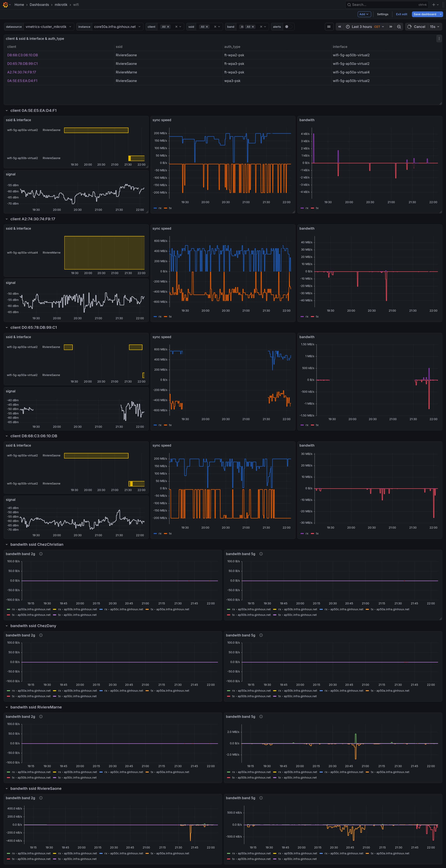
Task: Open the mikrotik folder breadcrumb
Action: click(61, 5)
